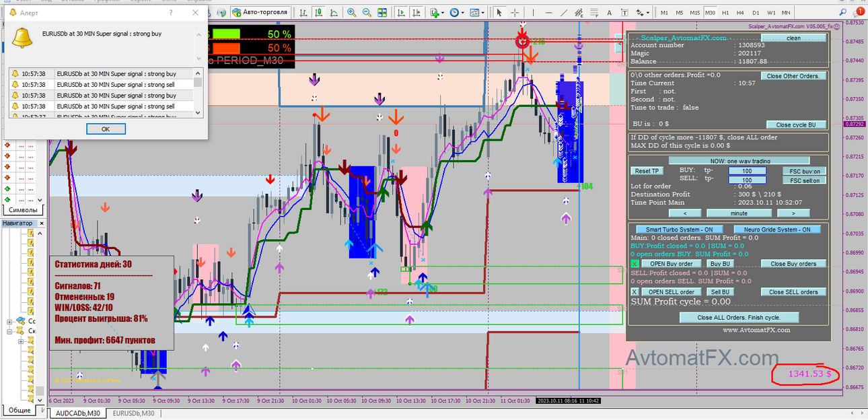Toggle the Neuro Gride System - ON button

777,230
